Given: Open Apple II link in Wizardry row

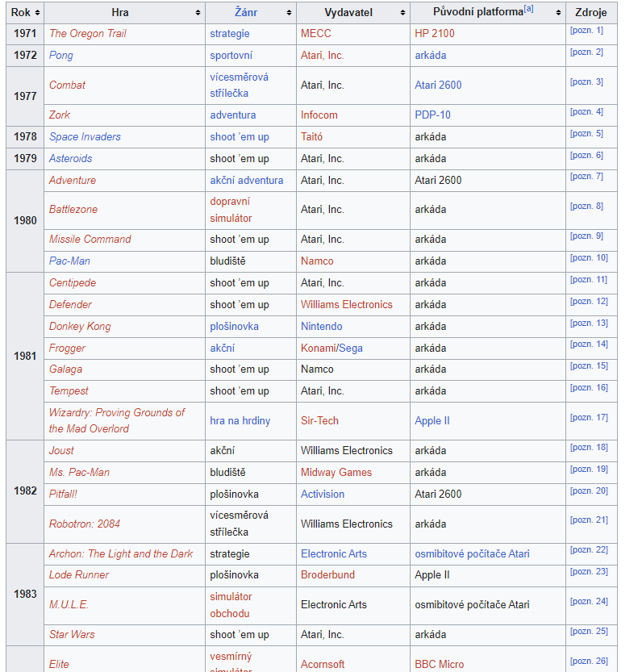Looking at the screenshot, I should tap(432, 421).
